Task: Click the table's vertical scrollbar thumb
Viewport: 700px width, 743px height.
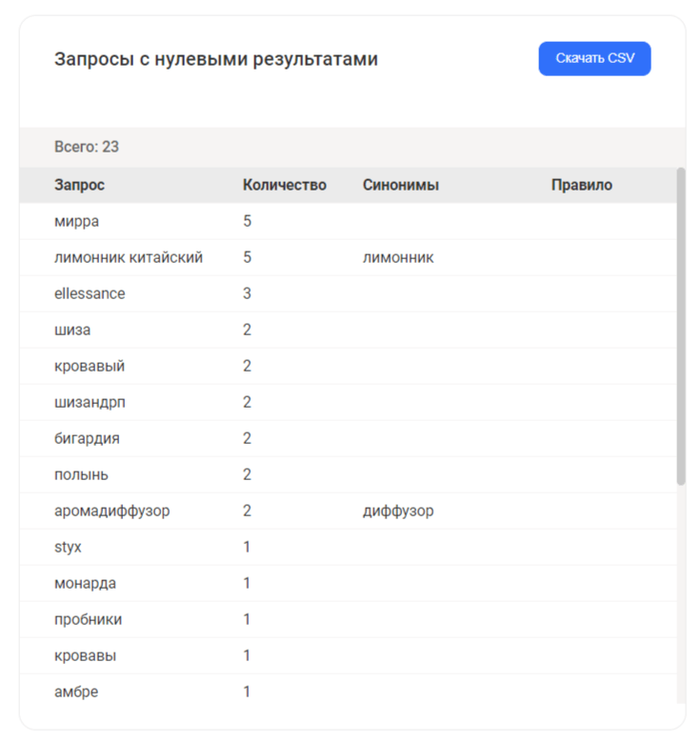Action: 681,326
